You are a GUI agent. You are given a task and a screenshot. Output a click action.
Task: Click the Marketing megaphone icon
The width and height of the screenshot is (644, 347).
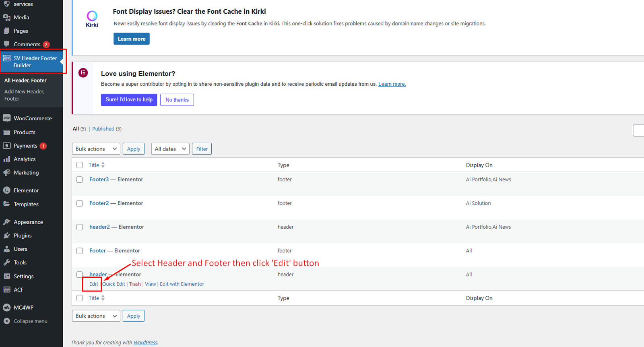7,173
